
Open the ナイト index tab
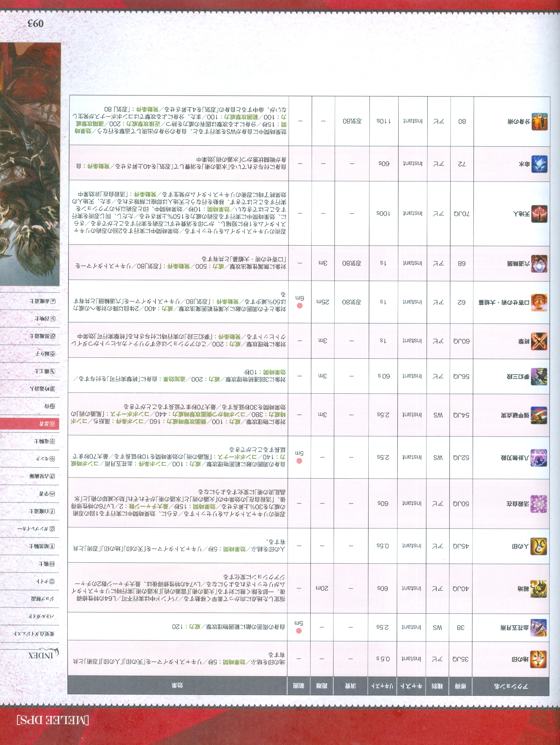[45, 581]
